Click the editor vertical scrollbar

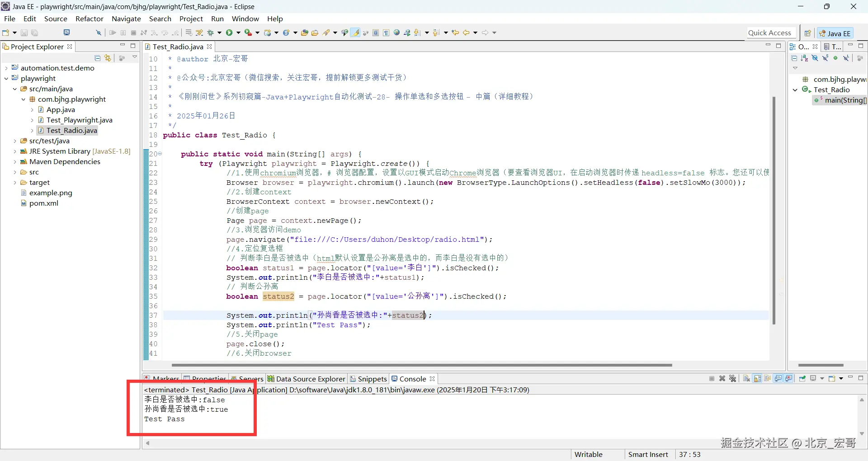point(774,210)
